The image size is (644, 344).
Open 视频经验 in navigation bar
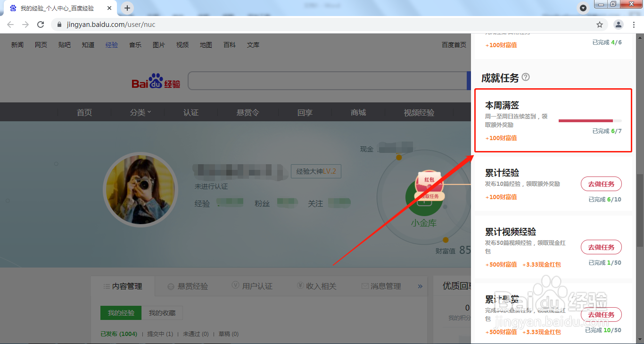point(419,112)
